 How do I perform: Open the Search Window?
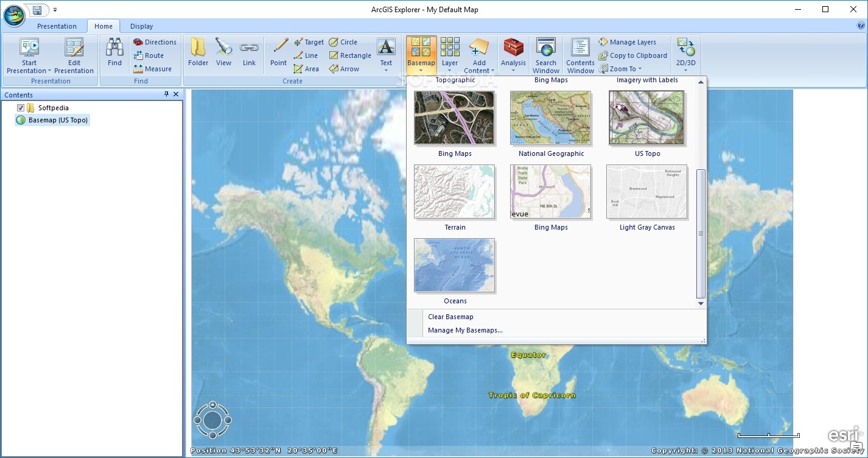coord(546,55)
